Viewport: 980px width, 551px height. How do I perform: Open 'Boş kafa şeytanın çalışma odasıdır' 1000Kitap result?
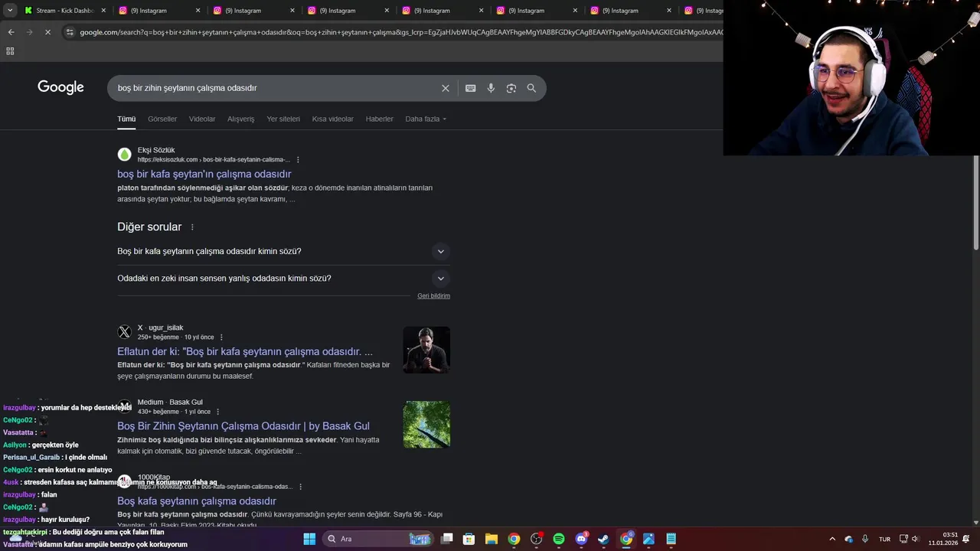point(197,501)
